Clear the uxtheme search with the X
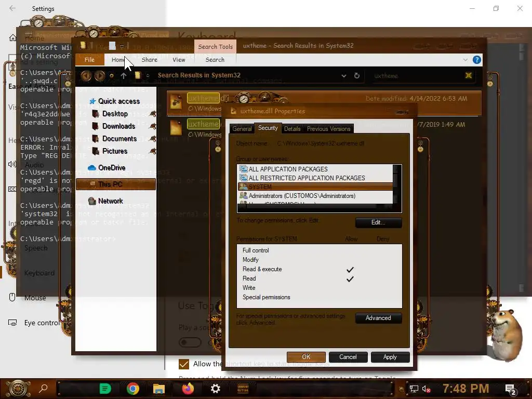 pyautogui.click(x=469, y=76)
